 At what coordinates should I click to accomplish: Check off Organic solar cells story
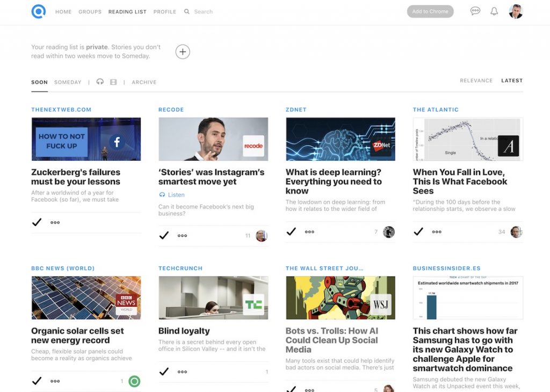[37, 381]
